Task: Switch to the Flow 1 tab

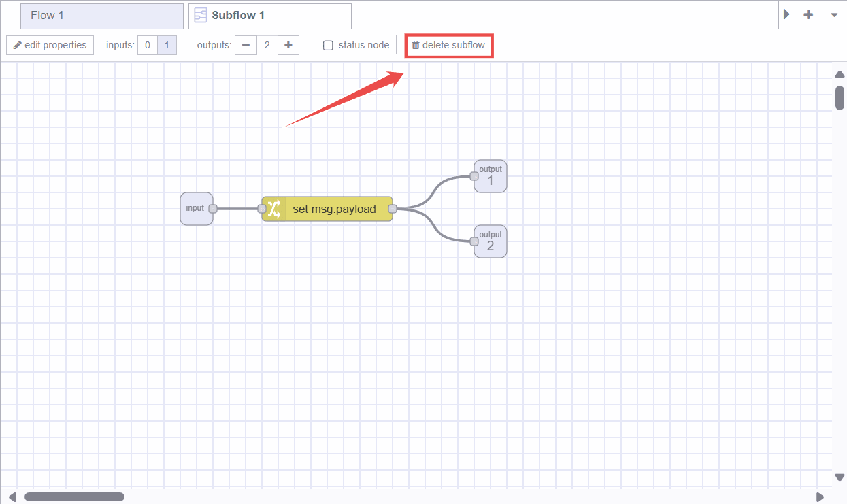Action: [x=101, y=15]
